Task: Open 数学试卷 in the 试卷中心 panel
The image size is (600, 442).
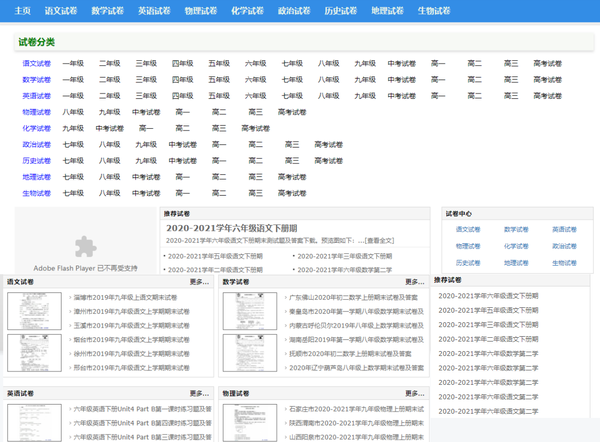Action: coord(516,230)
